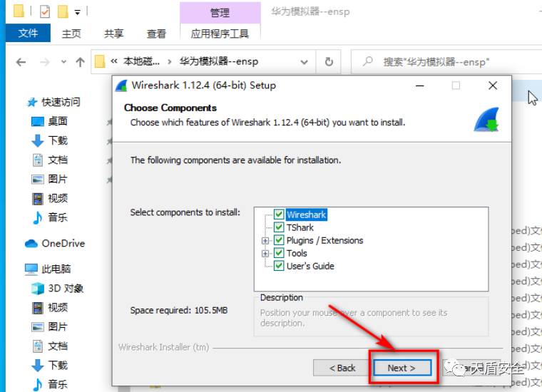Open 快速访问 in the navigation pane
This screenshot has height=392, width=542.
[54, 102]
